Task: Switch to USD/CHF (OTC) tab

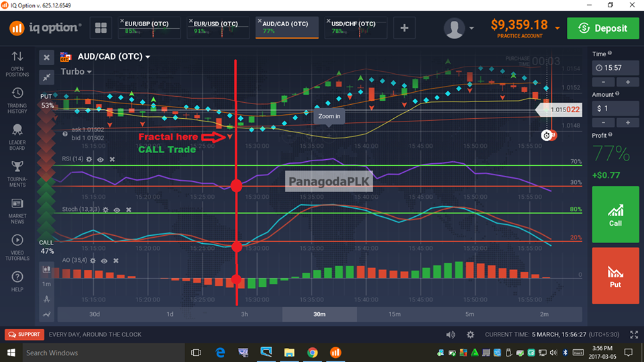Action: [356, 28]
